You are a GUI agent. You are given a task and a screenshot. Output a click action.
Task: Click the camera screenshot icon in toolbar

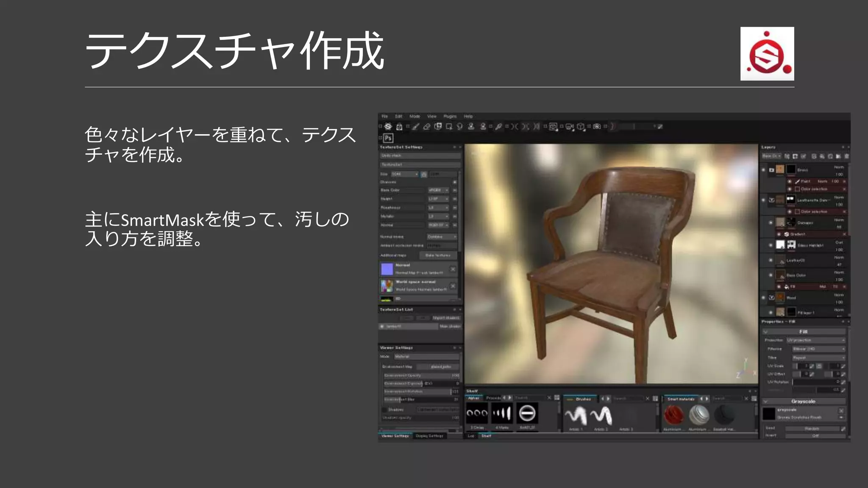(597, 126)
